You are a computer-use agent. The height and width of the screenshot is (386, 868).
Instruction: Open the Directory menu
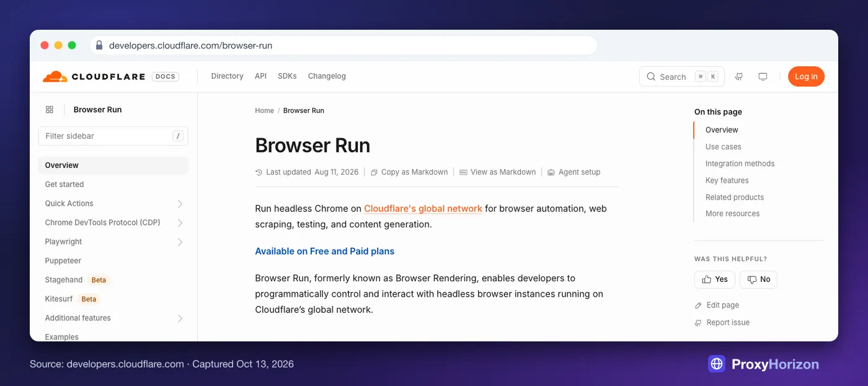(x=227, y=76)
